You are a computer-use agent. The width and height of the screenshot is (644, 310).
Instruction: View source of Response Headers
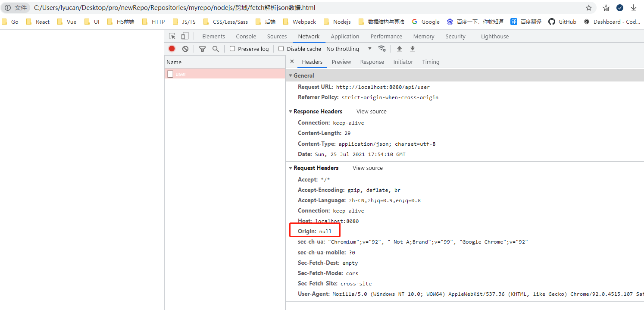click(372, 111)
